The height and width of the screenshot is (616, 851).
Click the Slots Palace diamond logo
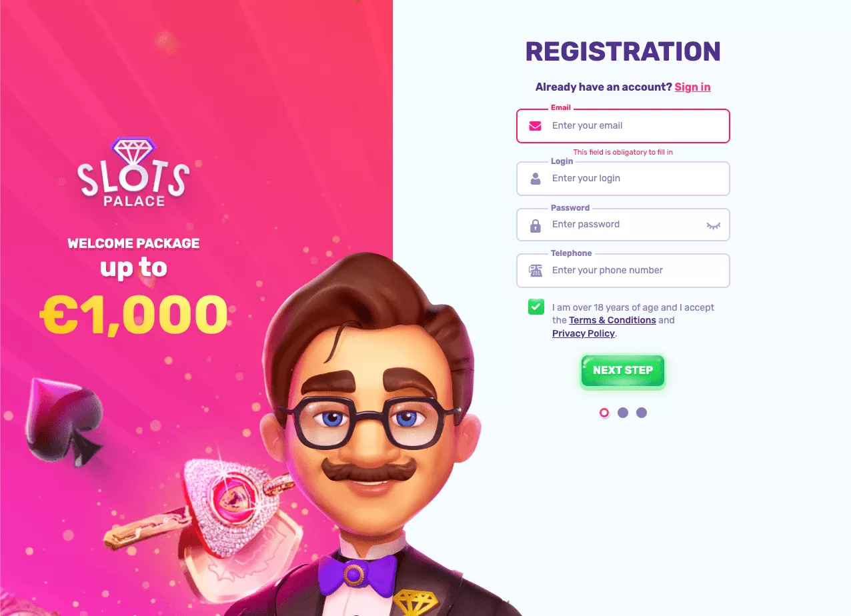pyautogui.click(x=133, y=171)
